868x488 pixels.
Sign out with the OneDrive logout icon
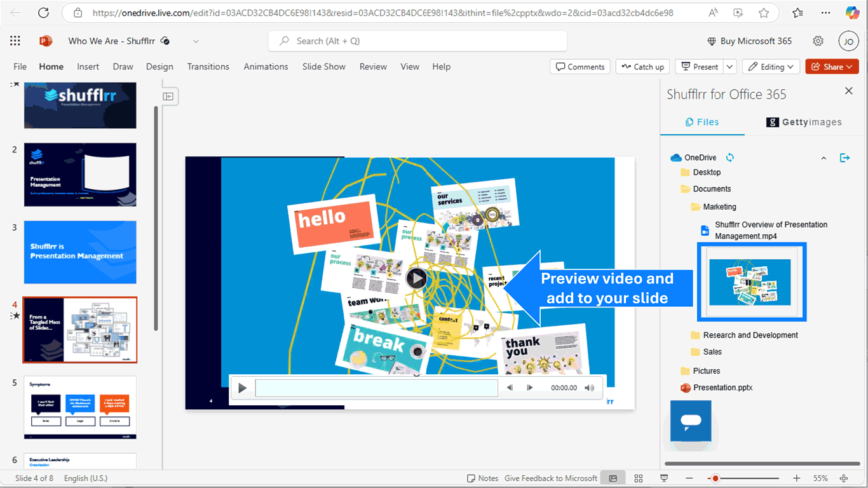pos(844,158)
